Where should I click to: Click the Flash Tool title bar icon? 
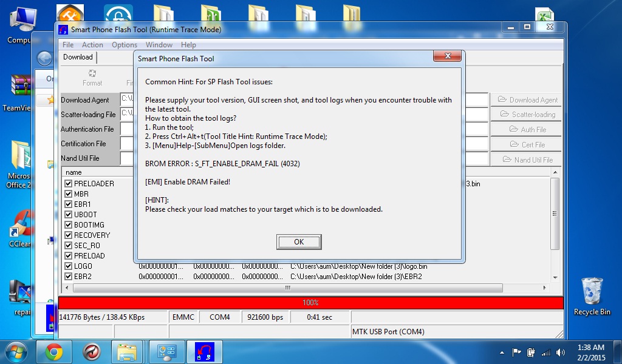[63, 30]
